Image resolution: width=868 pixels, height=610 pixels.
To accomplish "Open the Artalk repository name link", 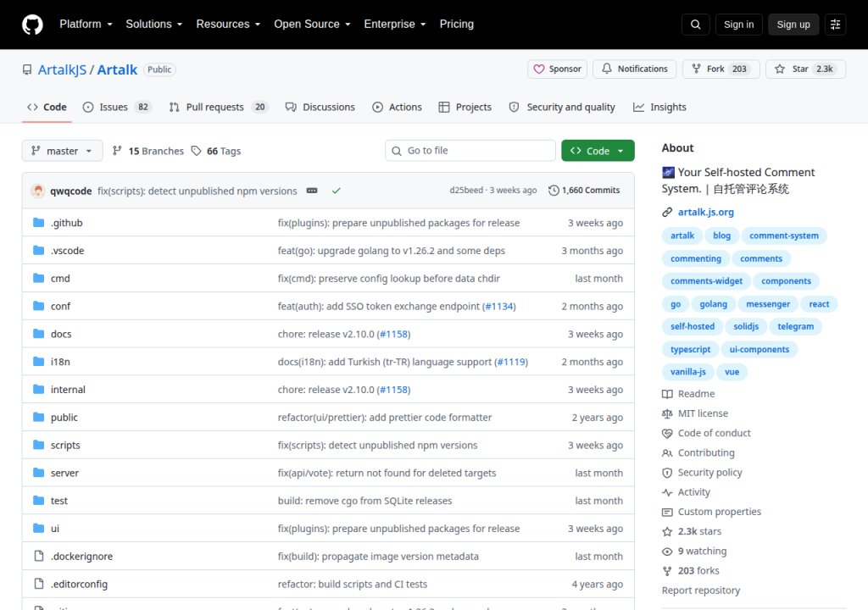I will (117, 69).
